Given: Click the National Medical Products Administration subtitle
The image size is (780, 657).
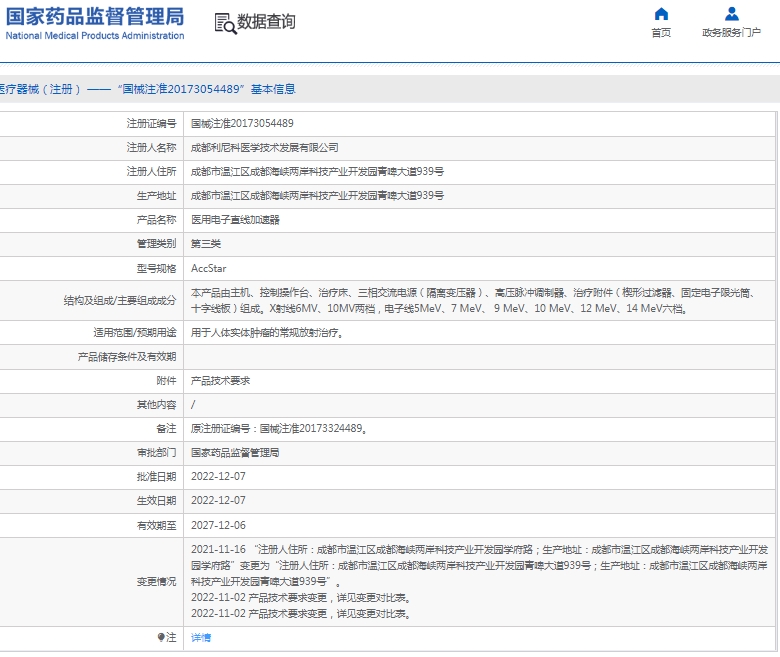Looking at the screenshot, I should pyautogui.click(x=95, y=36).
